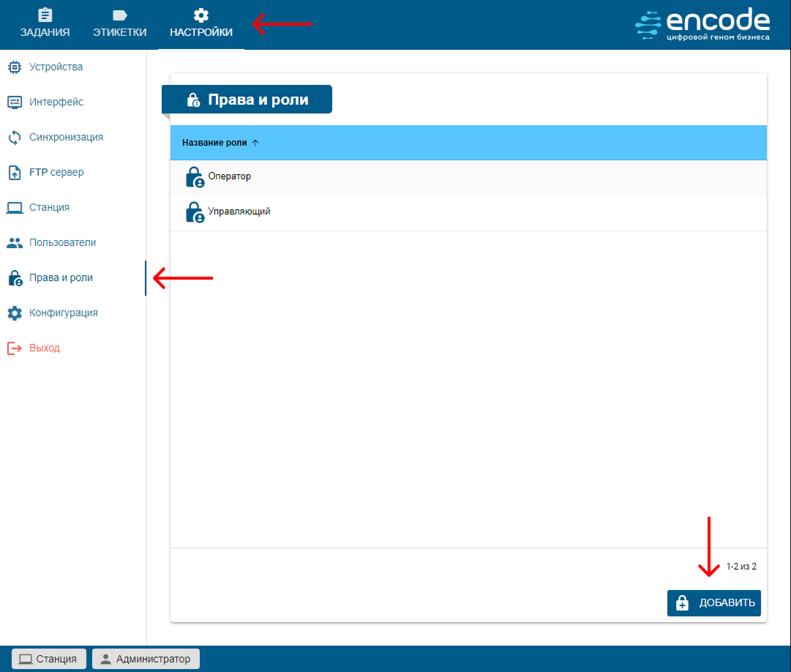The height and width of the screenshot is (672, 791).
Task: Open the Задания tab
Action: point(45,24)
